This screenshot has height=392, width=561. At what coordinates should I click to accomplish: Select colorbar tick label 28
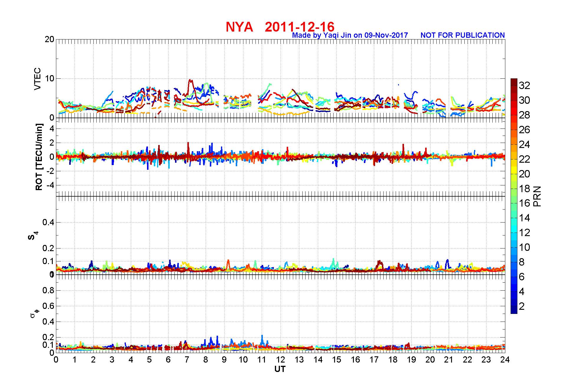click(x=524, y=115)
